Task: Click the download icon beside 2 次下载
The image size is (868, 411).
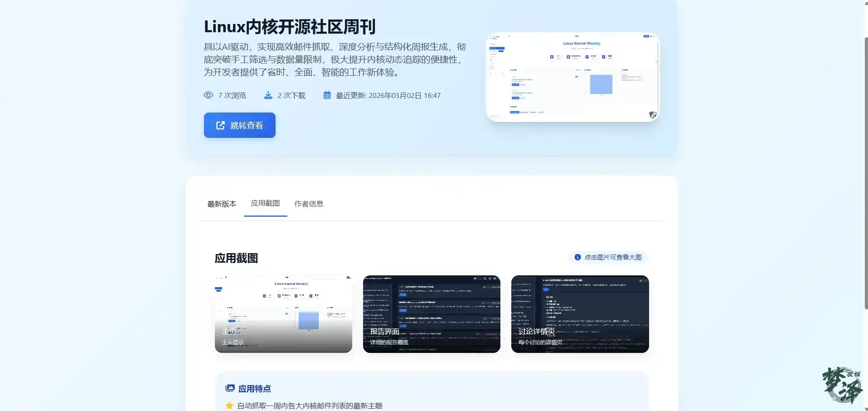Action: (x=268, y=95)
